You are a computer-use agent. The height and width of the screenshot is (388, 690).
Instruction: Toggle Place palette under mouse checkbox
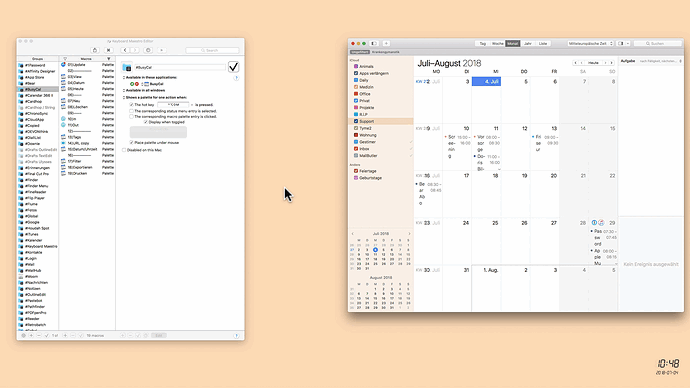131,143
